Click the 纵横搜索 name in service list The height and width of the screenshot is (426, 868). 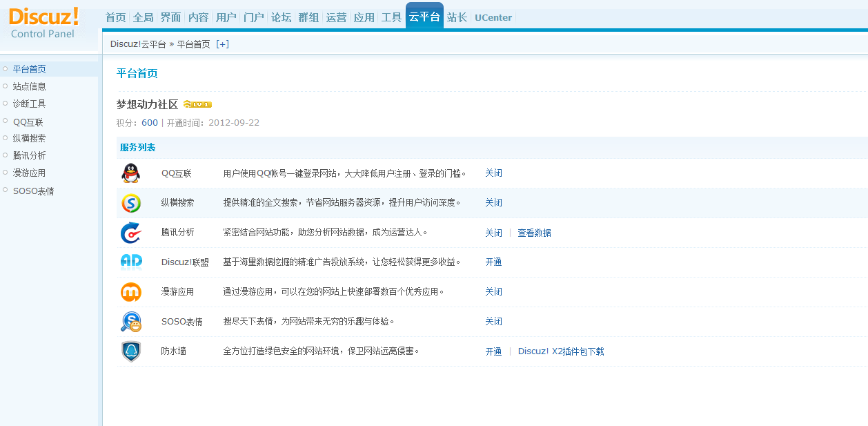click(x=178, y=203)
